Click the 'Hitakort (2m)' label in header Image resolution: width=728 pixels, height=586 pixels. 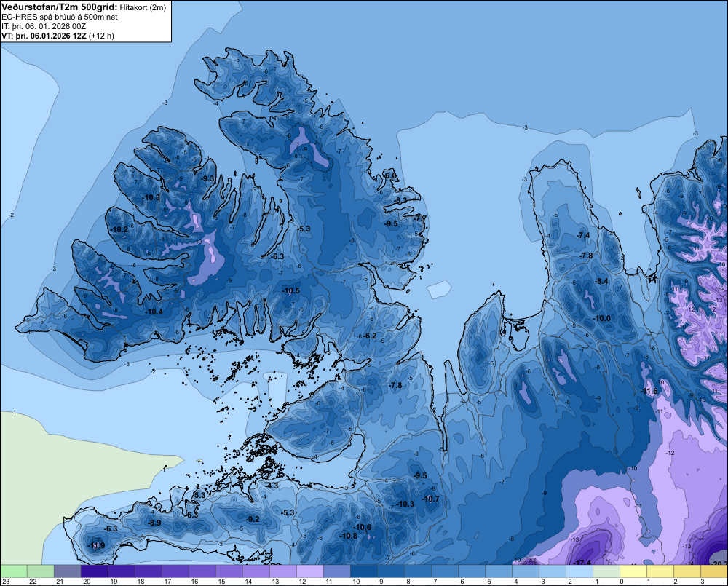point(143,7)
